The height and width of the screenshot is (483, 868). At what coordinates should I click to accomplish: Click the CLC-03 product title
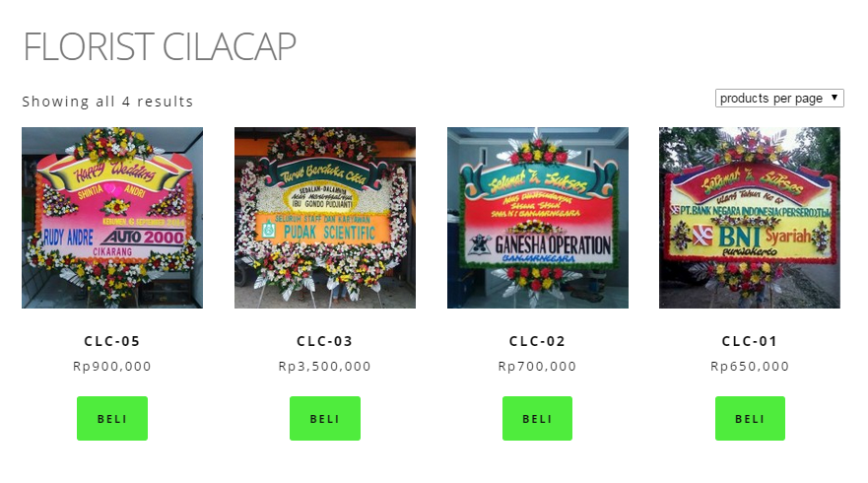coord(325,342)
